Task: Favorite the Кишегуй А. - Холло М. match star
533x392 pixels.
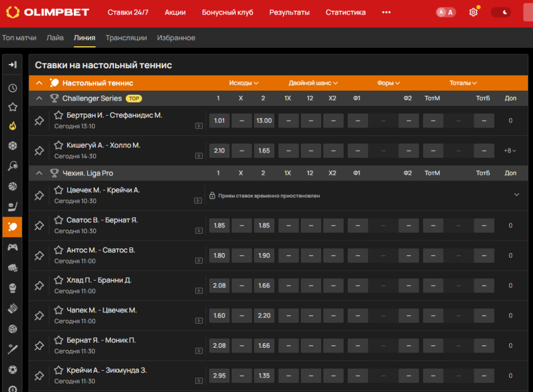Action: pos(58,145)
